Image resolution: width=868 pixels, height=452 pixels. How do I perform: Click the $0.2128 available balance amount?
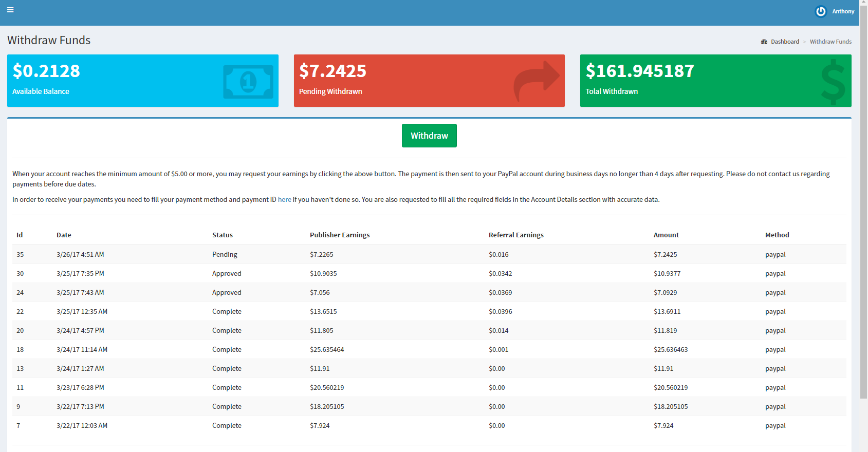[46, 71]
